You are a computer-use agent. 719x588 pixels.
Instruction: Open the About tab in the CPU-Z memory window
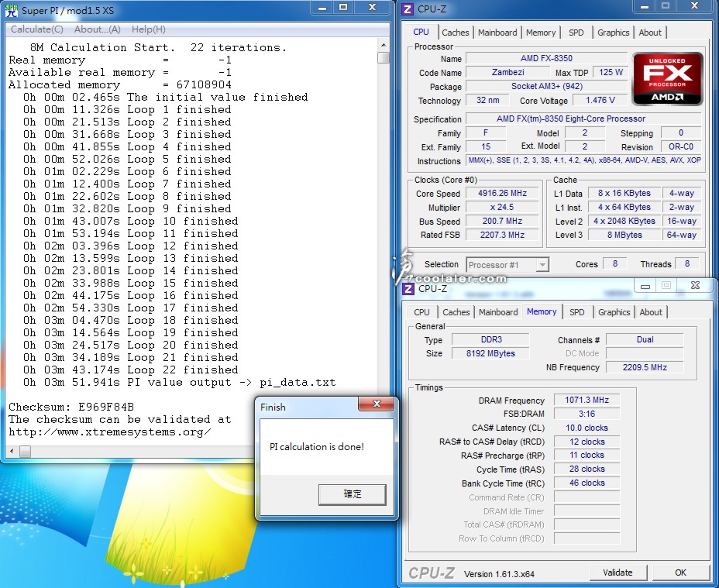point(651,312)
